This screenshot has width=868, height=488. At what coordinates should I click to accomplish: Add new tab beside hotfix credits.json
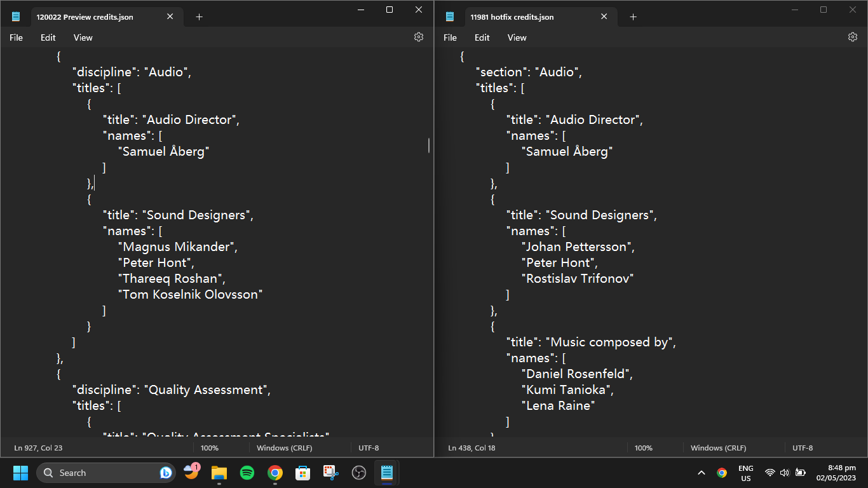click(633, 17)
